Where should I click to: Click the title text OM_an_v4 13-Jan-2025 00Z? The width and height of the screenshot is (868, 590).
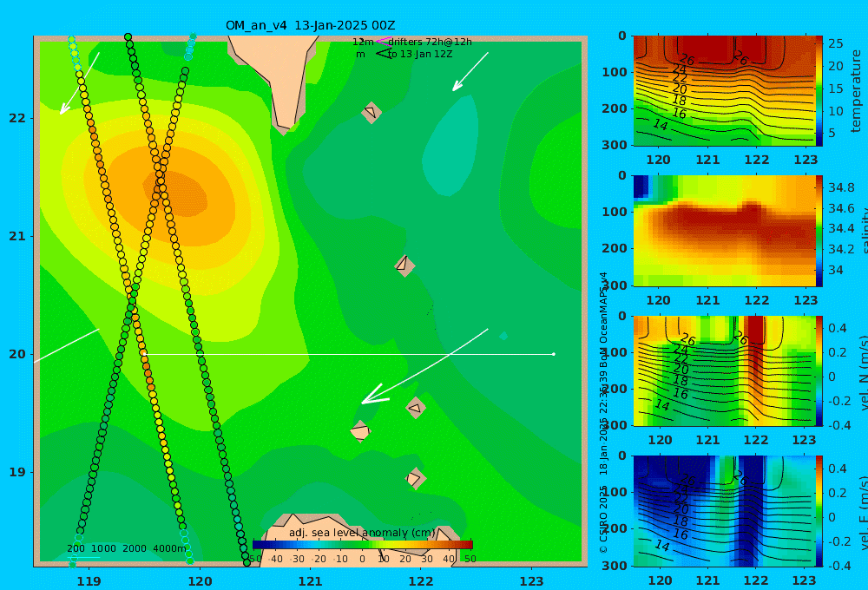(x=310, y=25)
